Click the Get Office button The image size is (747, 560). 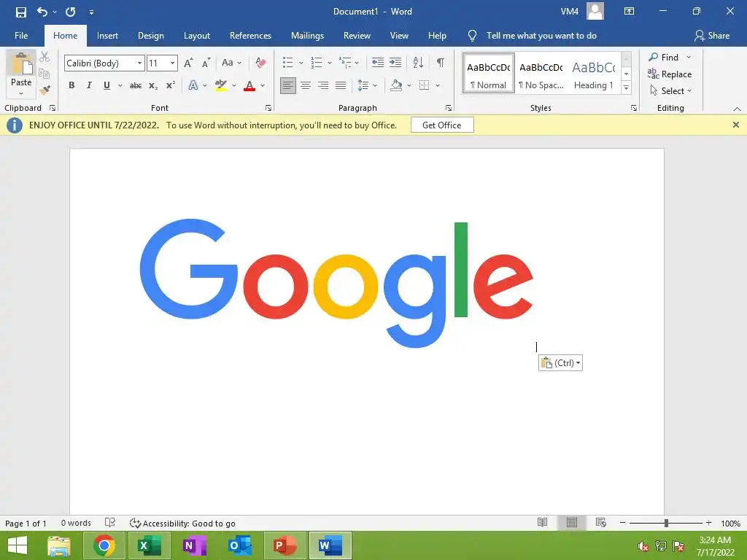(442, 125)
